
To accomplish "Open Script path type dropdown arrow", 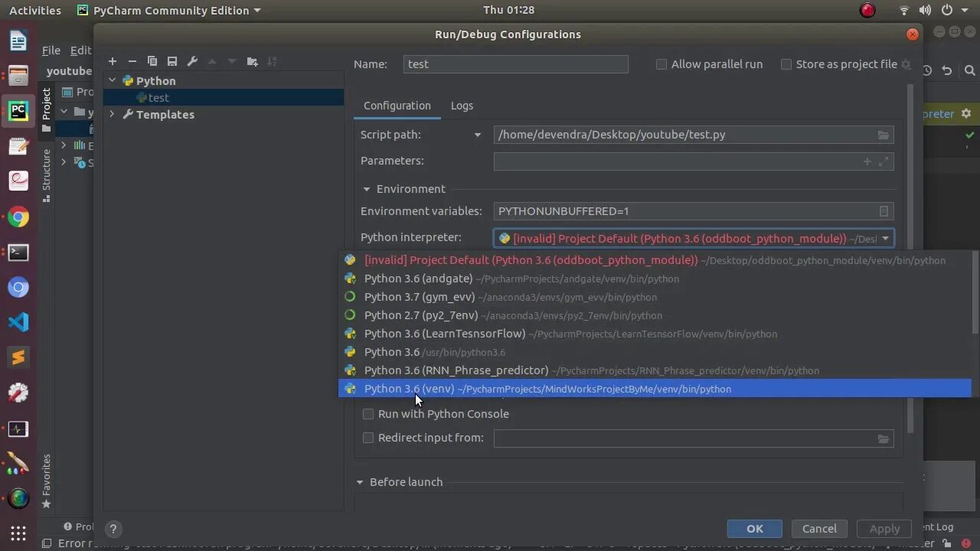I will point(478,135).
